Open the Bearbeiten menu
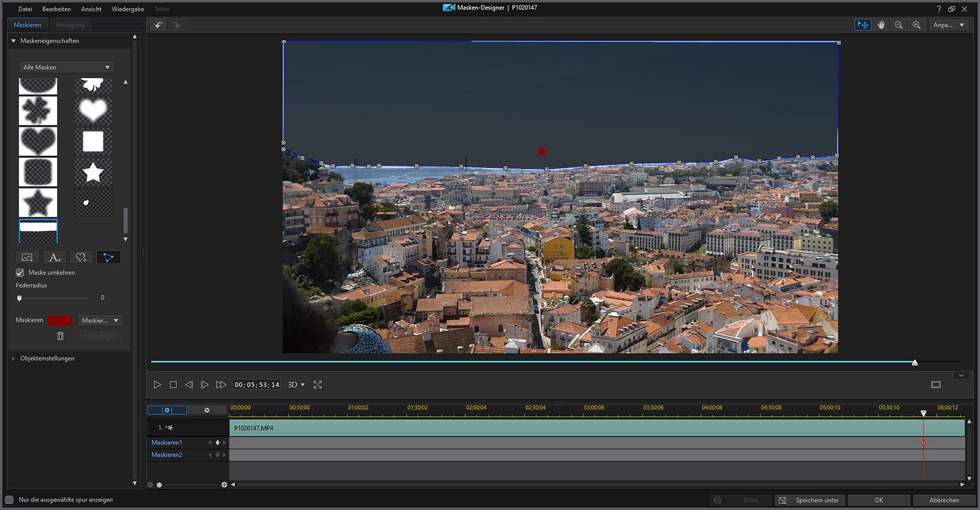The height and width of the screenshot is (510, 980). coord(56,9)
